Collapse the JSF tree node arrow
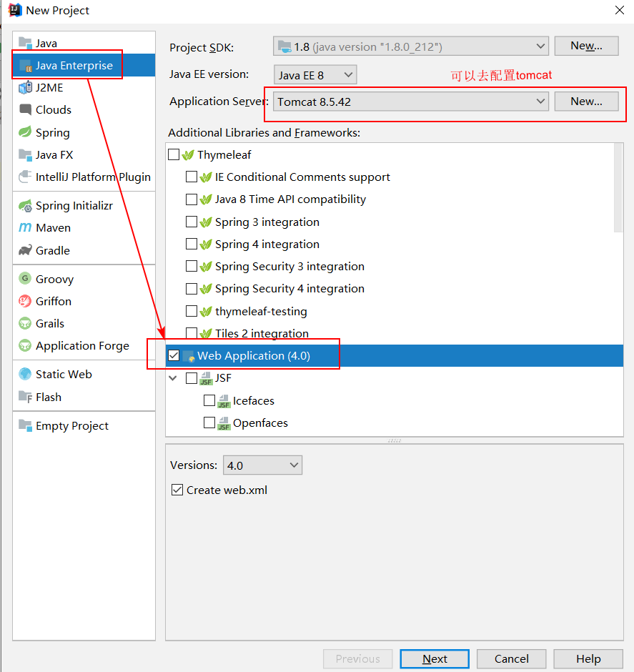Image resolution: width=634 pixels, height=672 pixels. coord(173,378)
